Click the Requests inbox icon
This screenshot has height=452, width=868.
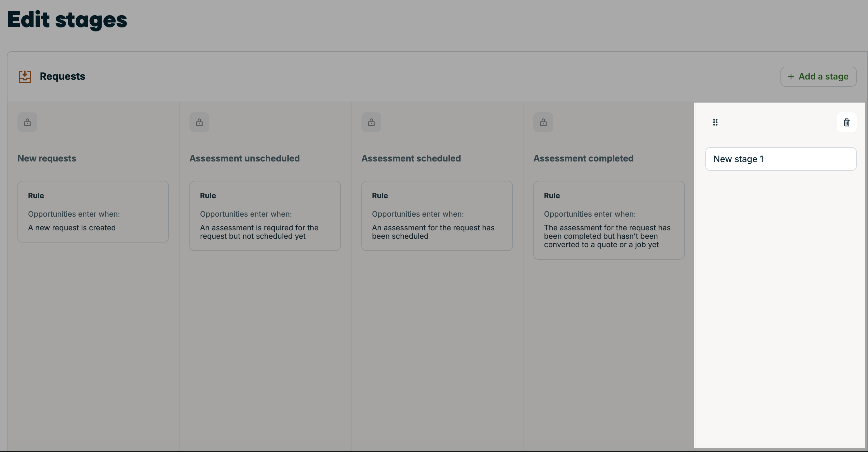point(25,76)
